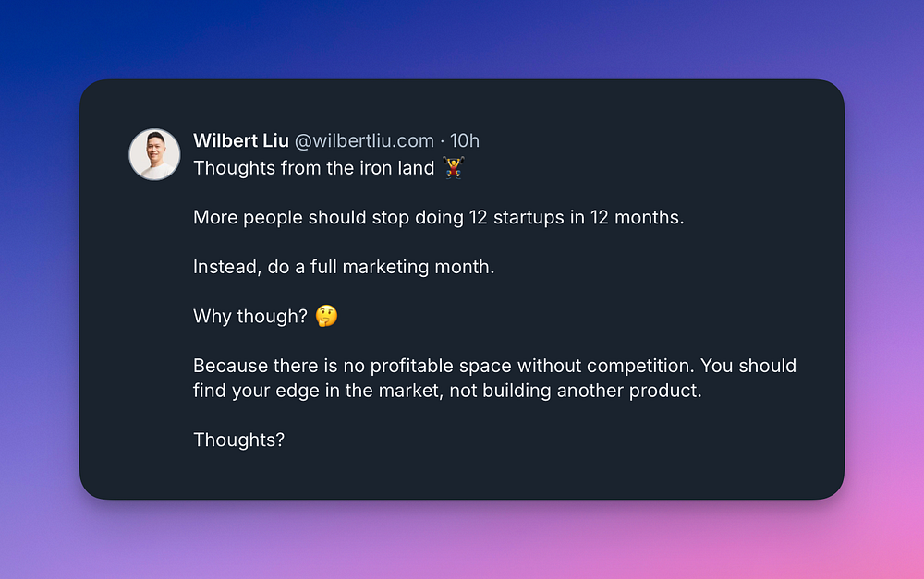Click the @wilbertliu.com handle
924x579 pixels.
[364, 140]
